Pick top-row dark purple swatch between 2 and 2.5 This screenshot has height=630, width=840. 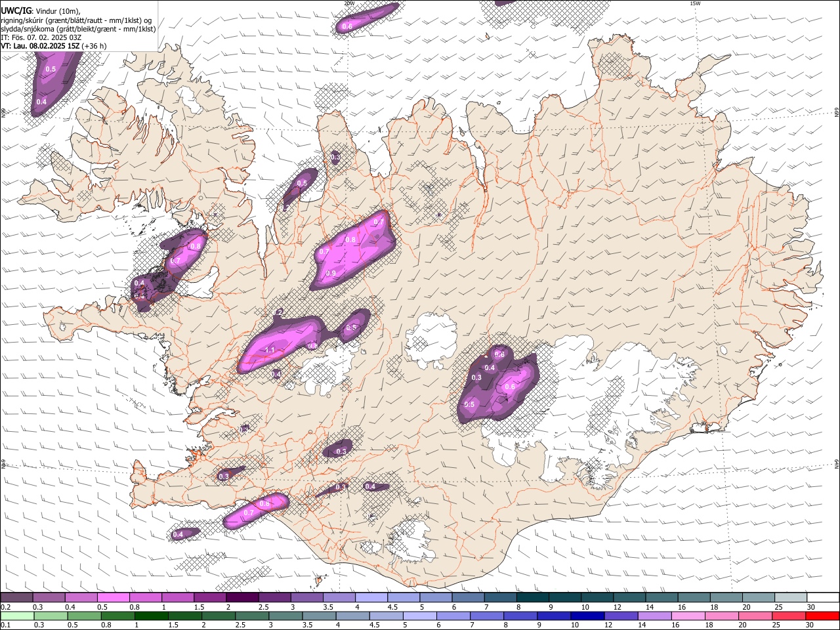click(x=241, y=598)
